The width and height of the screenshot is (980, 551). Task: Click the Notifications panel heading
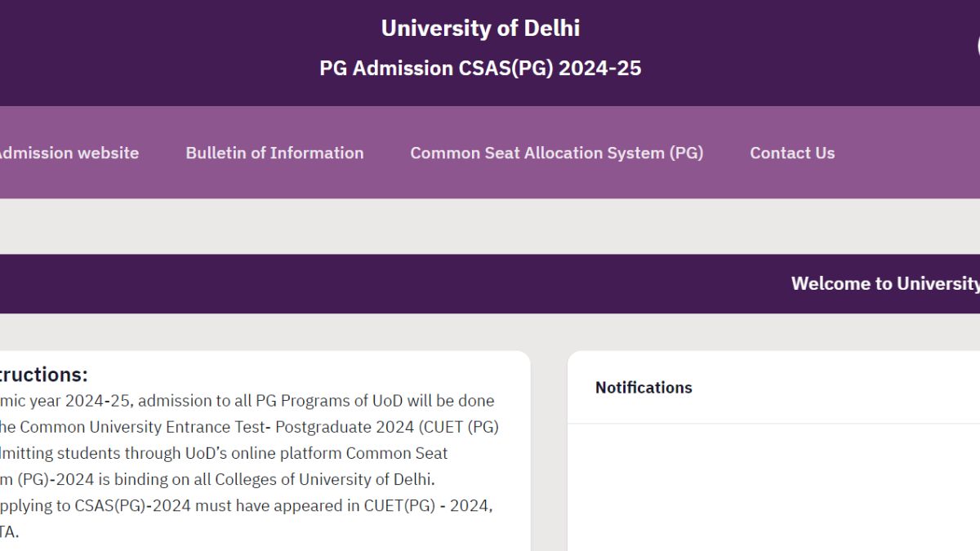644,387
